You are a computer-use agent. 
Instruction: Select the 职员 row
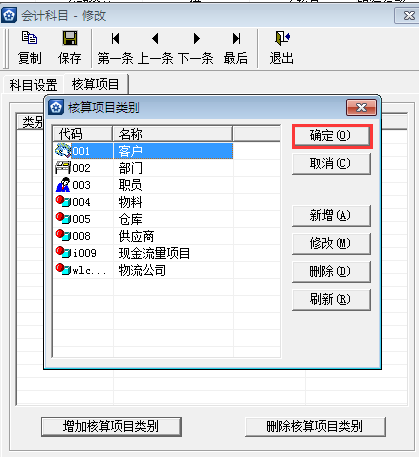tap(167, 185)
